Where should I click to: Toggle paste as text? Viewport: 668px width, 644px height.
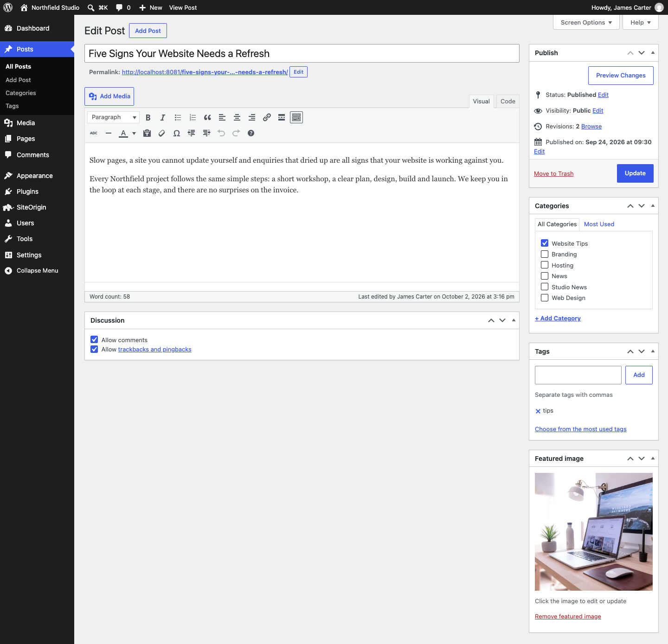click(x=147, y=133)
